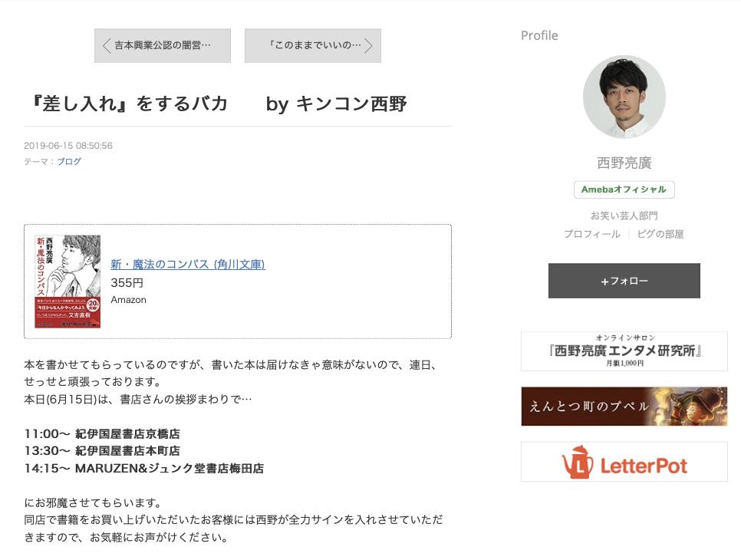Click the 本日(6月15日)は、書店さんの挨拶まわりで… line

138,400
